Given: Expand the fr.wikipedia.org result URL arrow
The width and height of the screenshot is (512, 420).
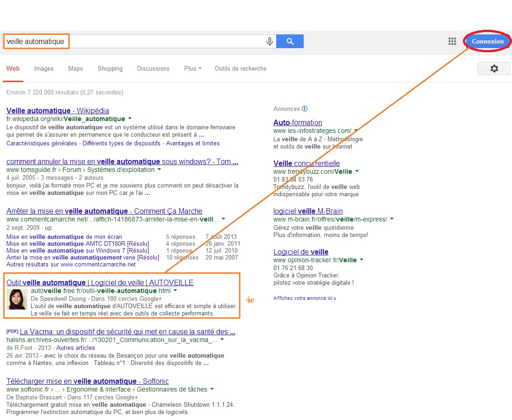Looking at the screenshot, I should tap(130, 119).
